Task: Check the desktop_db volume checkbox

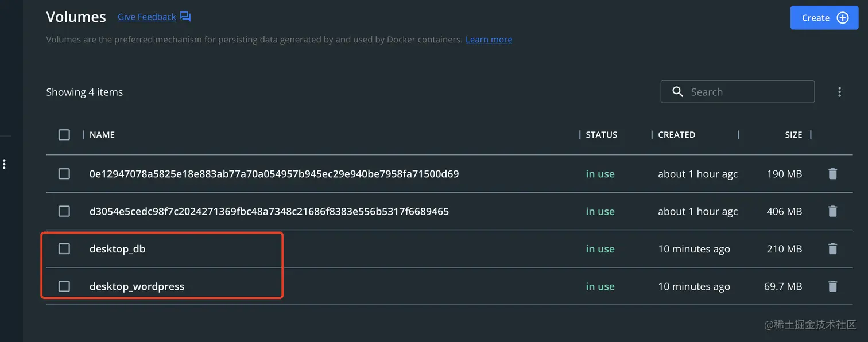Action: 64,249
